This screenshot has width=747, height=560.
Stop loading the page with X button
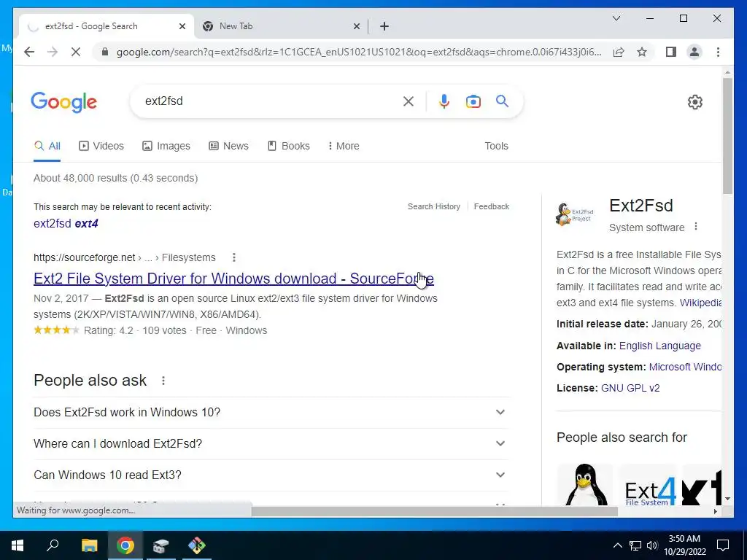click(x=76, y=52)
